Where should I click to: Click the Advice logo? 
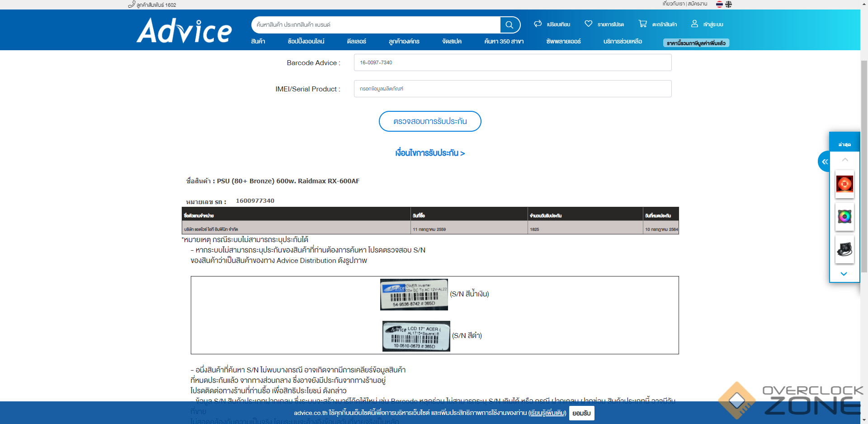point(184,30)
